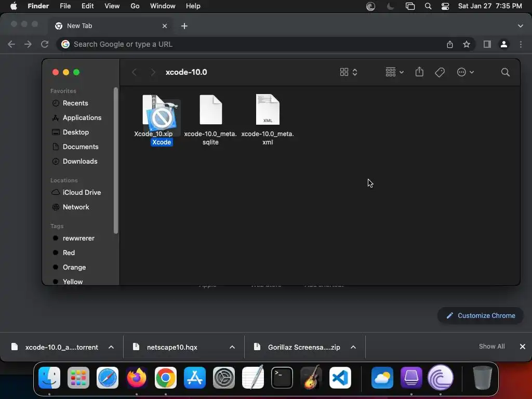Click Customize Chrome button
532x399 pixels.
[x=481, y=315]
